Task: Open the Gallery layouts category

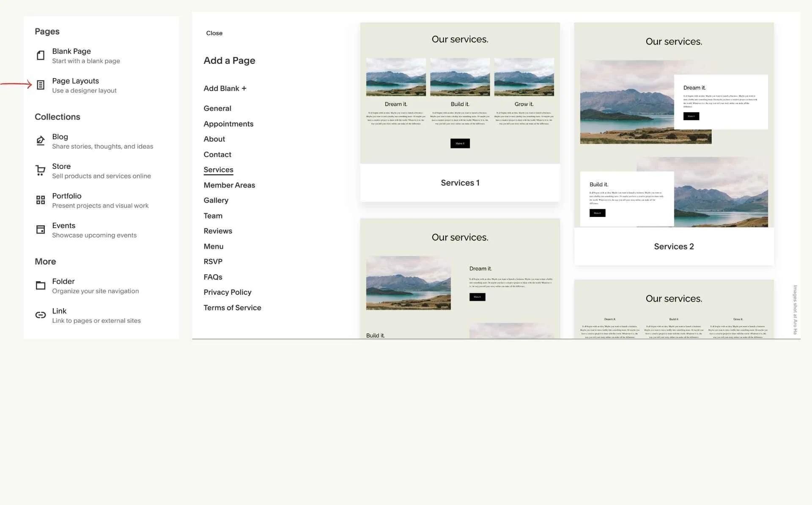Action: (216, 200)
